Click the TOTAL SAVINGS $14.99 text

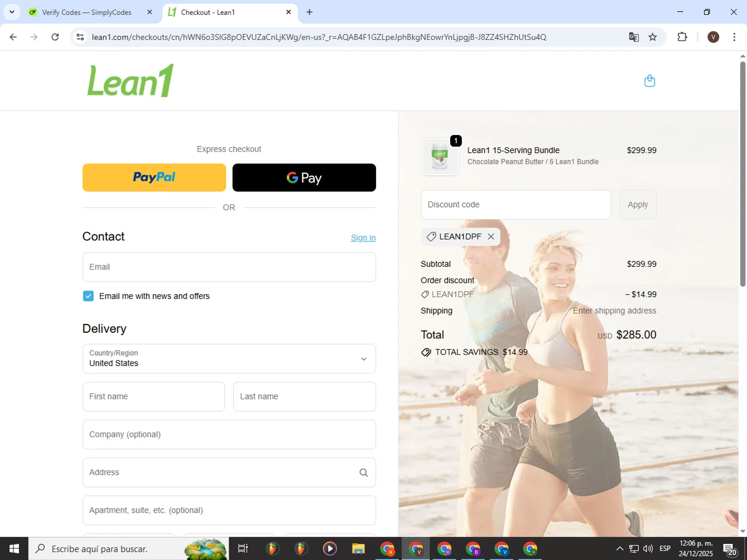[481, 352]
